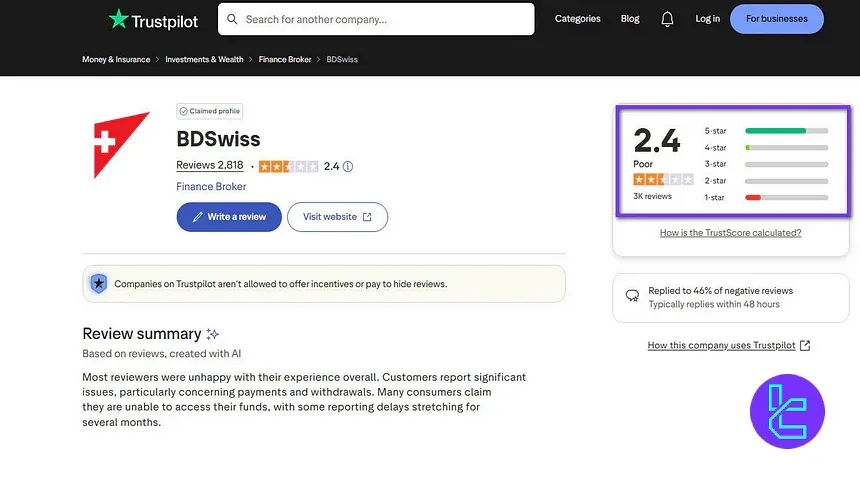Screen dimensions: 860x484
Task: Open the notifications bell
Action: click(x=667, y=19)
